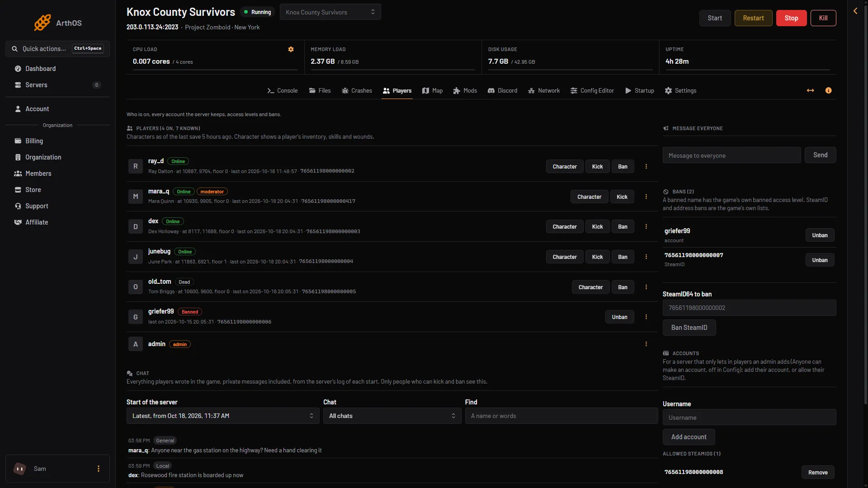Open Start of the server dropdown
868x488 pixels.
223,416
